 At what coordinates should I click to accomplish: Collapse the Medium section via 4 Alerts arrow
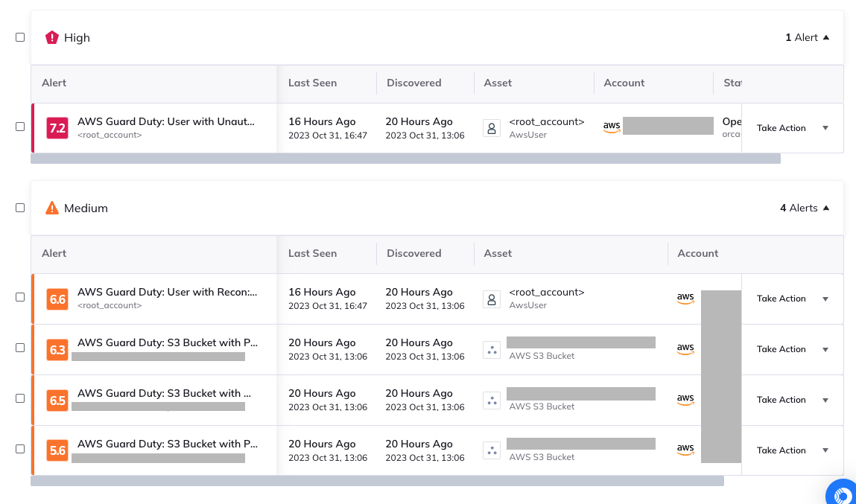(x=825, y=208)
